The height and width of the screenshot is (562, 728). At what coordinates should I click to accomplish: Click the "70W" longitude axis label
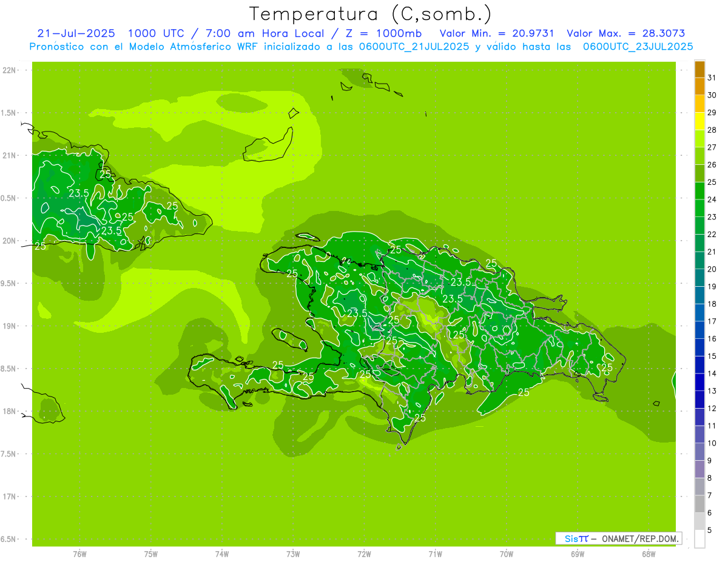tap(507, 554)
